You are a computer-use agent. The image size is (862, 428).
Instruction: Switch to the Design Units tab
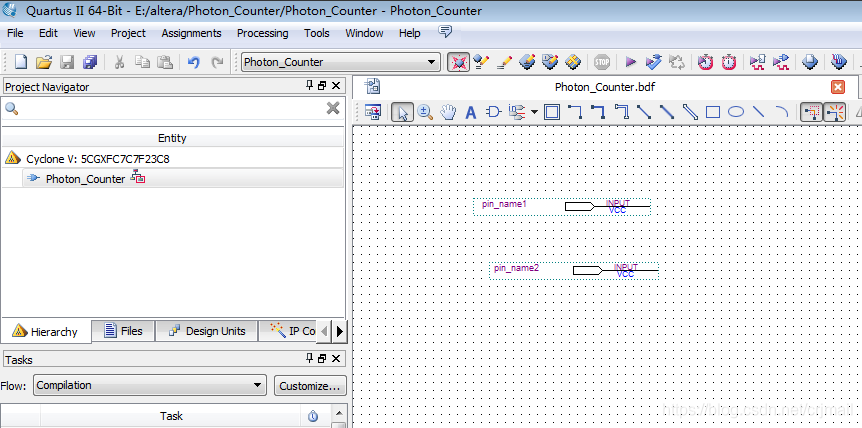[x=207, y=331]
